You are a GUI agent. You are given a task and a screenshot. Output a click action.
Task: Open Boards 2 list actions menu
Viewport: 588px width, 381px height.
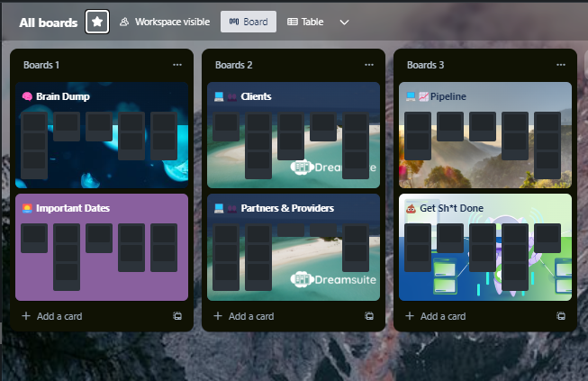pos(369,65)
